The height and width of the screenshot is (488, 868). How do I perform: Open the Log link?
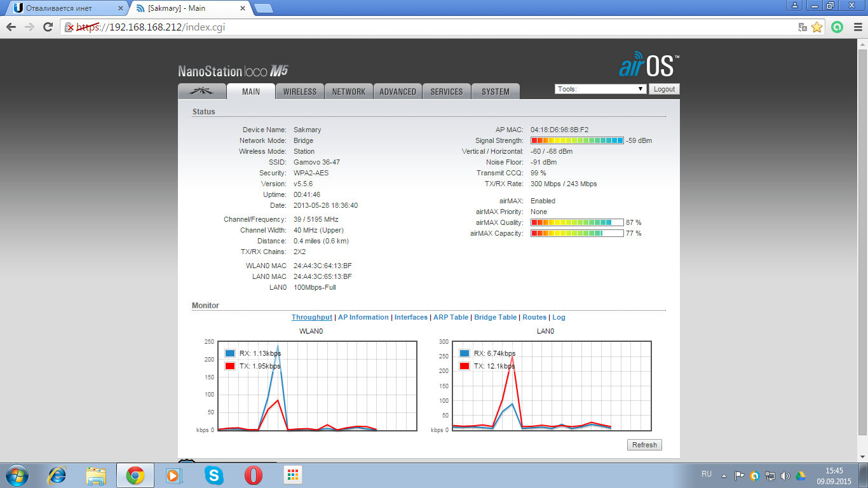pos(559,317)
